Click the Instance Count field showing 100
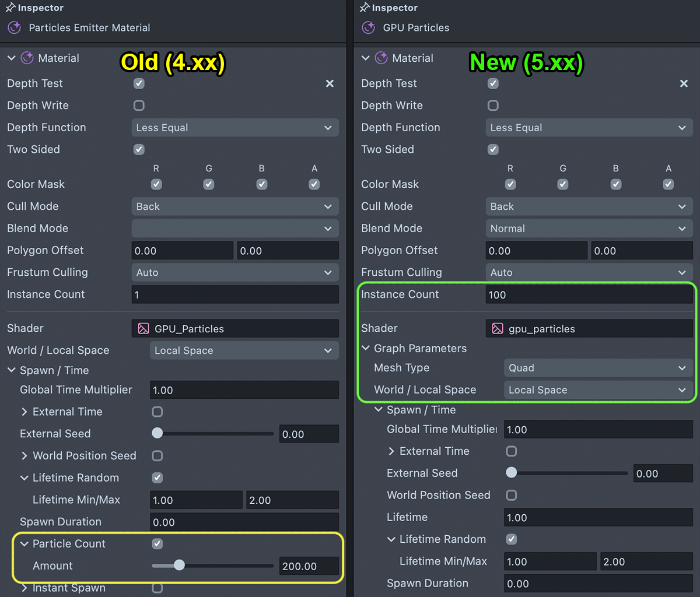 point(589,295)
